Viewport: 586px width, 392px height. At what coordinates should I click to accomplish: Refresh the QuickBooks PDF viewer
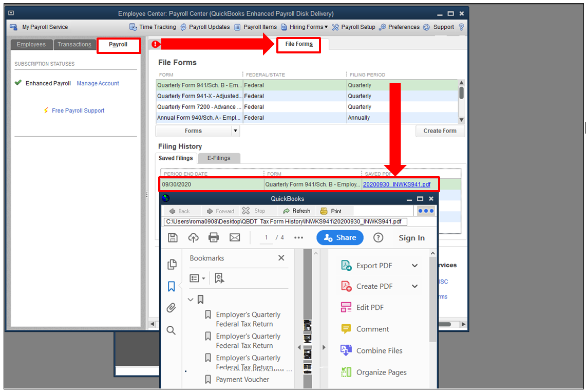point(297,211)
